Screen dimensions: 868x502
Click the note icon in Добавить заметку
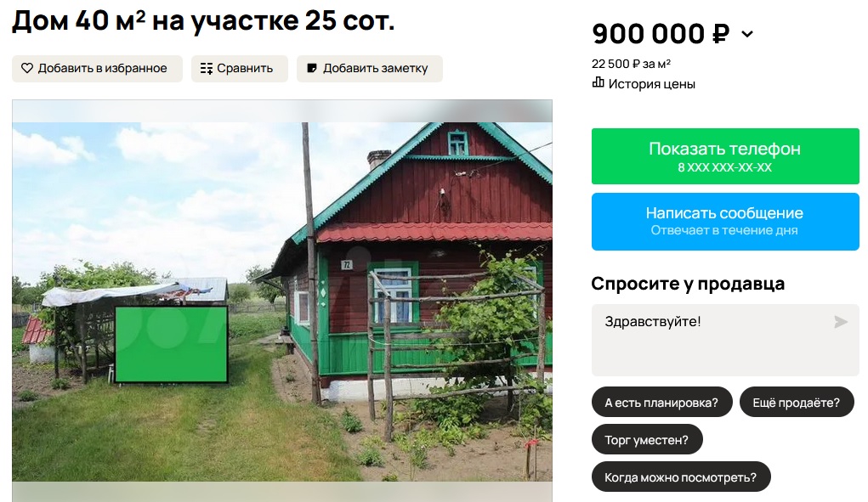tap(312, 68)
